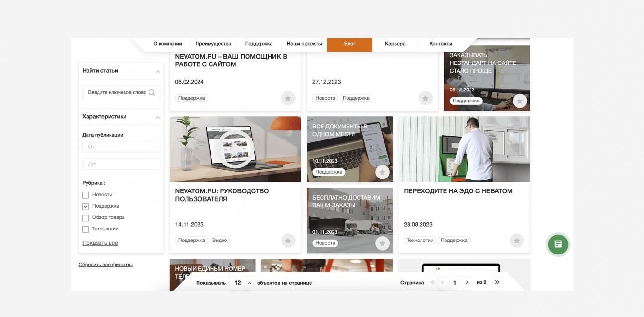
Task: Open the 'Преимущества' menu item
Action: point(213,44)
